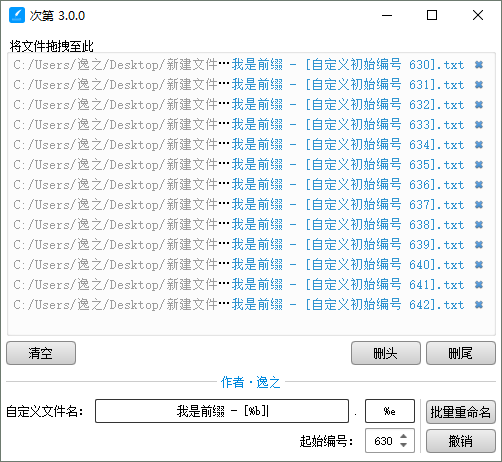Viewport: 502px width, 462px height.
Task: Select the file path for 630.txt
Action: (239, 65)
